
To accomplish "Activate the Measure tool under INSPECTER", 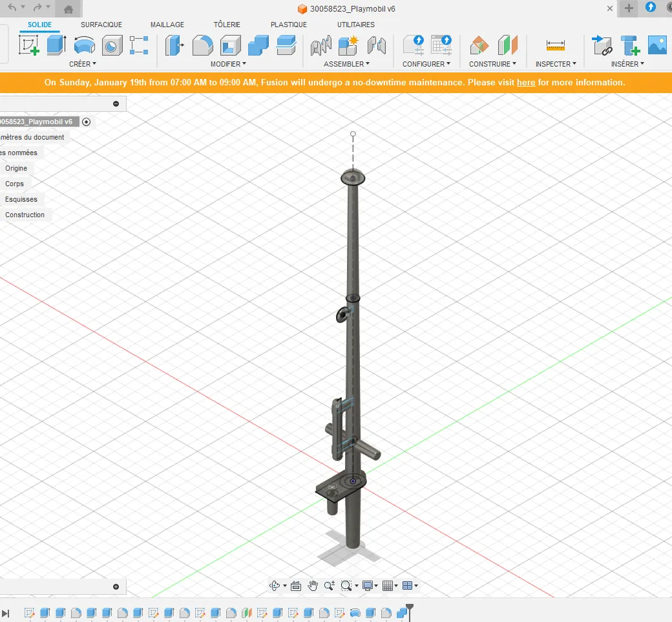I will click(556, 45).
